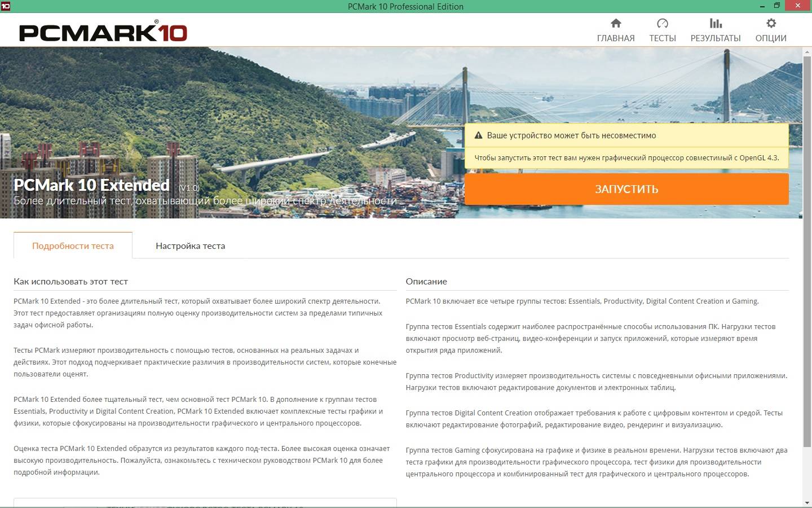
Task: Open the РЕЗУЛЬТАТЫ results section
Action: 716,30
